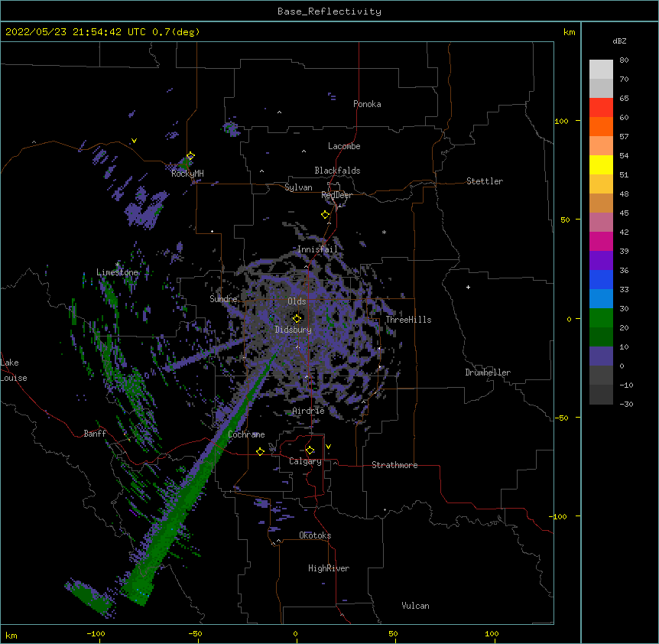The height and width of the screenshot is (644, 659).
Task: Click the -50 tick on the right axis
Action: click(561, 418)
